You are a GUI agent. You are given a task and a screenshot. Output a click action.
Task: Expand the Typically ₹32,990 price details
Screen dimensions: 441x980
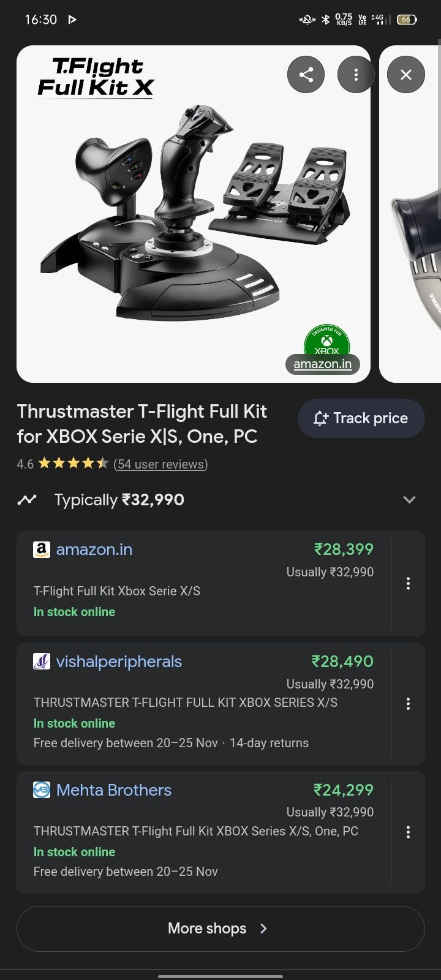(409, 500)
